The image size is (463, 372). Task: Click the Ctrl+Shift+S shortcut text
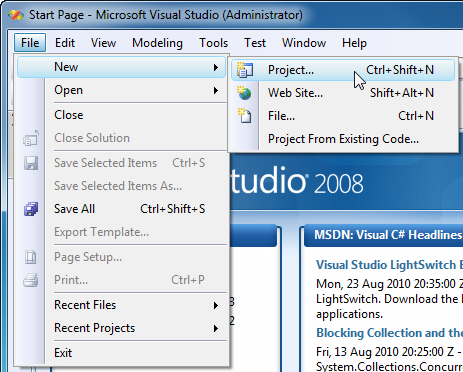click(x=173, y=209)
